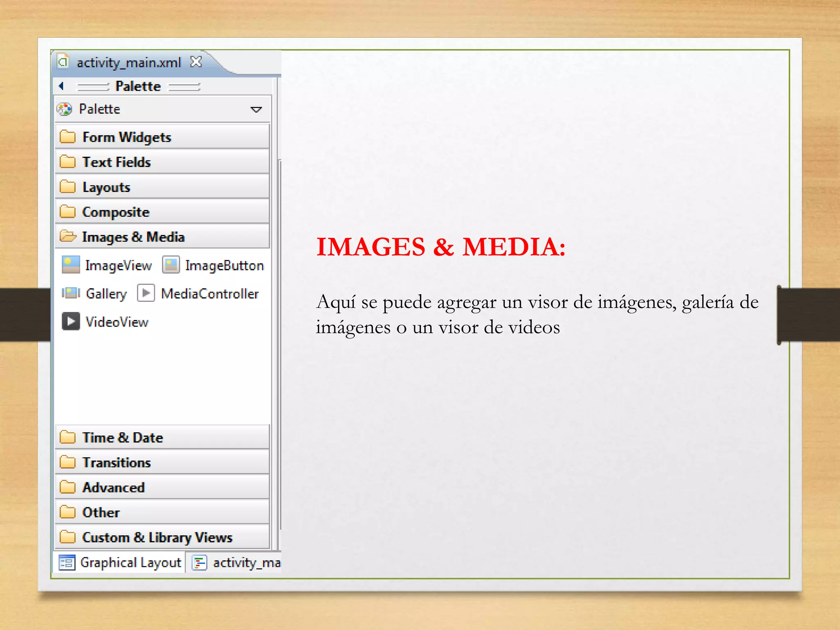Expand the Transitions category
840x630 pixels.
pos(162,462)
